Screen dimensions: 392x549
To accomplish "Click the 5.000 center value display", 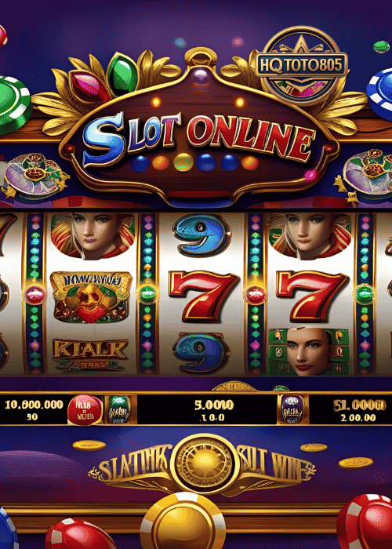I will (x=214, y=405).
